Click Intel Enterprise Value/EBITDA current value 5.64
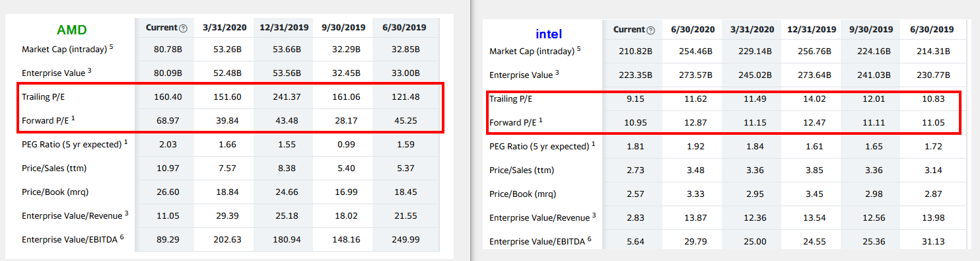 [x=635, y=241]
